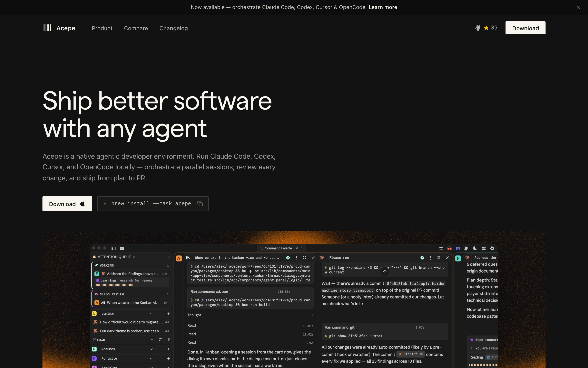Screen dimensions: 588x368
Task: Open the gear settings icon in app toolbar
Action: point(492,248)
